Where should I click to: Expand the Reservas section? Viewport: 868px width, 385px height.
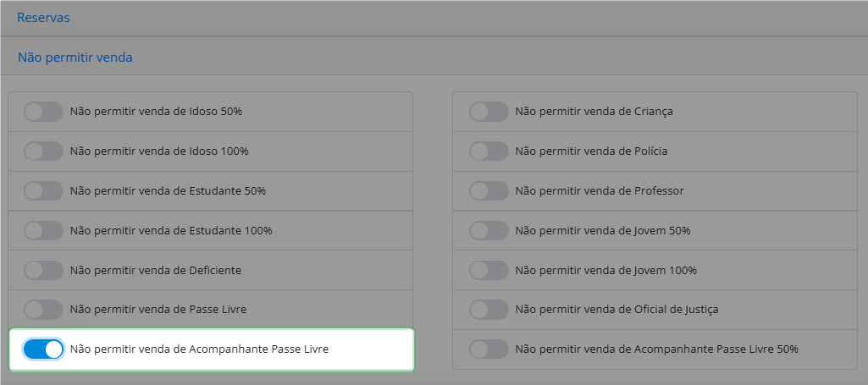click(x=43, y=18)
